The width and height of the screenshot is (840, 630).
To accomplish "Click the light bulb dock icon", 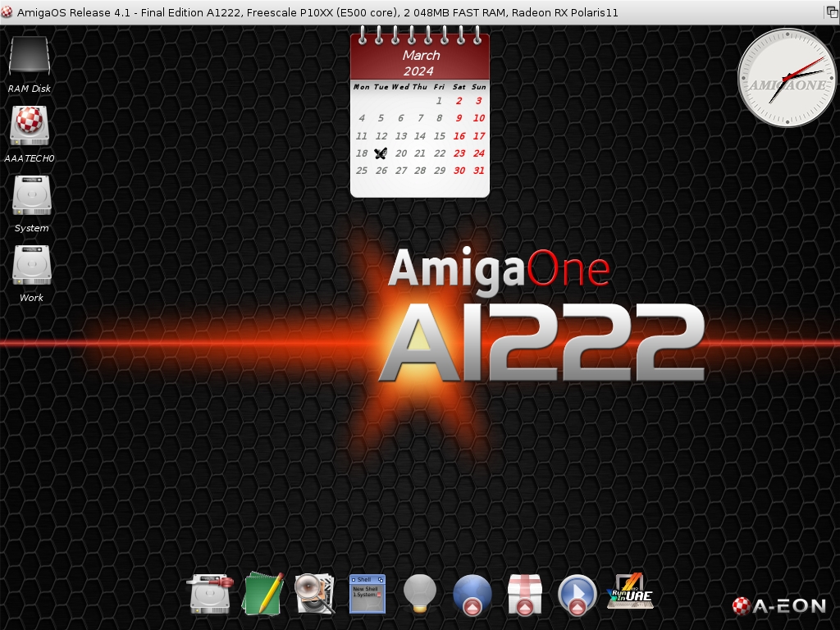I will (419, 594).
